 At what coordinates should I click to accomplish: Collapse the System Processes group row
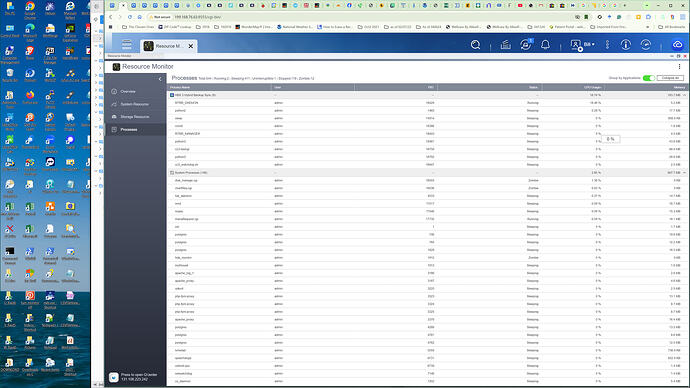(684, 173)
